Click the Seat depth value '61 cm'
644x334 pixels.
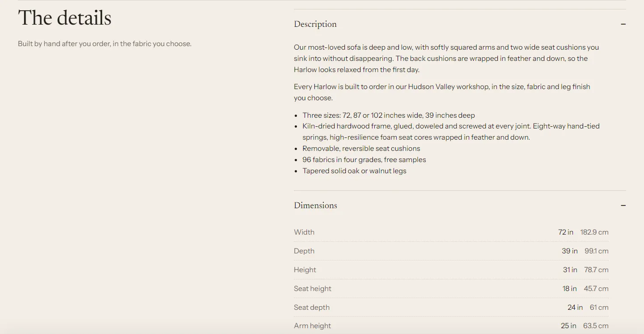coord(599,307)
